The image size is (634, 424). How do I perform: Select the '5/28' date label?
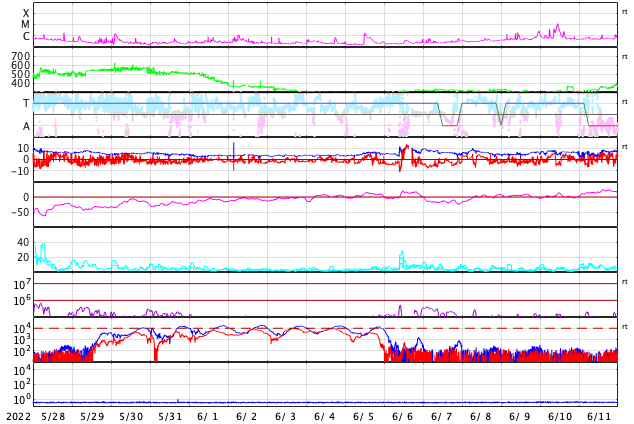point(53,416)
